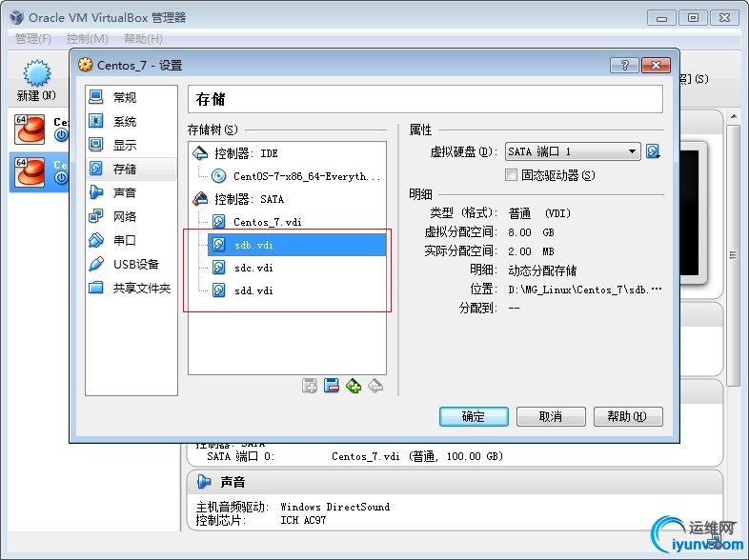Confirm with the 确定 button
The image size is (749, 560).
(474, 416)
